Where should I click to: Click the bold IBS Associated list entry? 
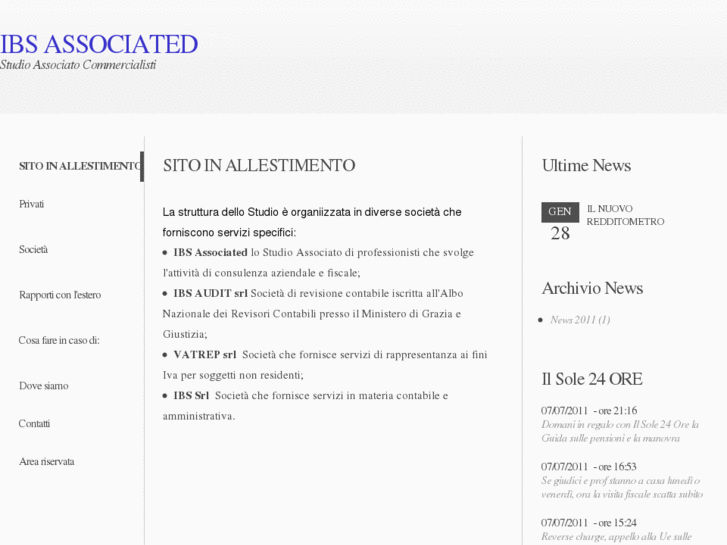210,253
